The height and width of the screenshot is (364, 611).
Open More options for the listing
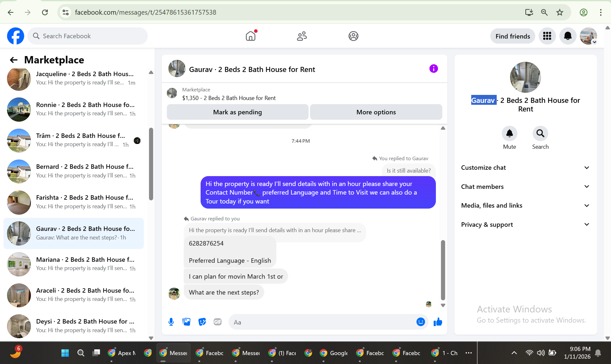(x=376, y=112)
